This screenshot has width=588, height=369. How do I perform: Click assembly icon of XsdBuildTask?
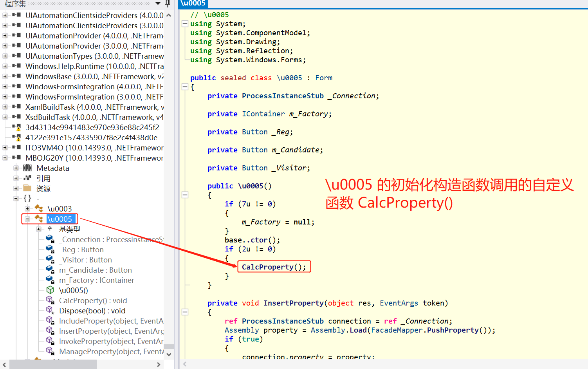pos(16,117)
